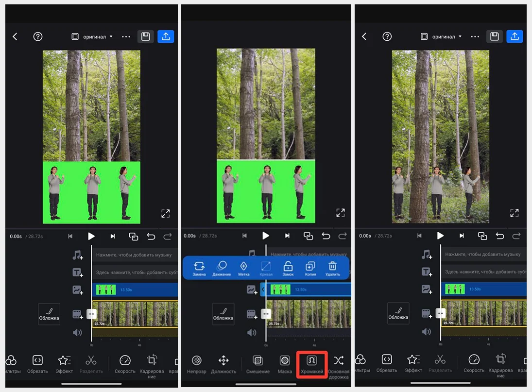
Task: Mute audio via speaker icon in middle screenshot
Action: pyautogui.click(x=252, y=333)
